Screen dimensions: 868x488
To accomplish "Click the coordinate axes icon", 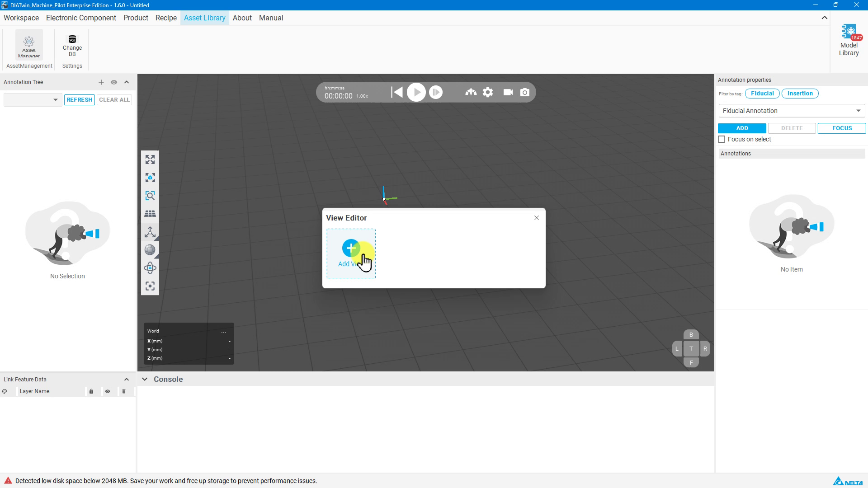I will [x=150, y=232].
